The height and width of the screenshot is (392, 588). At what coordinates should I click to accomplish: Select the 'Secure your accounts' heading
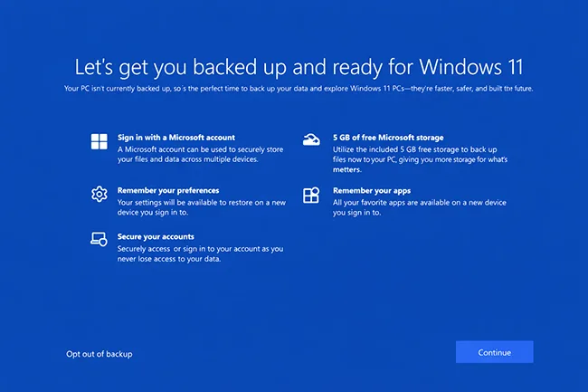click(156, 236)
